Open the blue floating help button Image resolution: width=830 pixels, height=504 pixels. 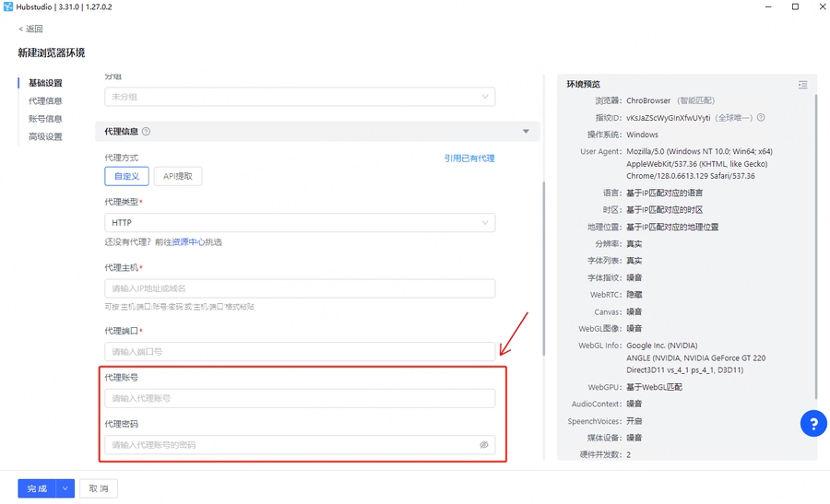click(812, 424)
